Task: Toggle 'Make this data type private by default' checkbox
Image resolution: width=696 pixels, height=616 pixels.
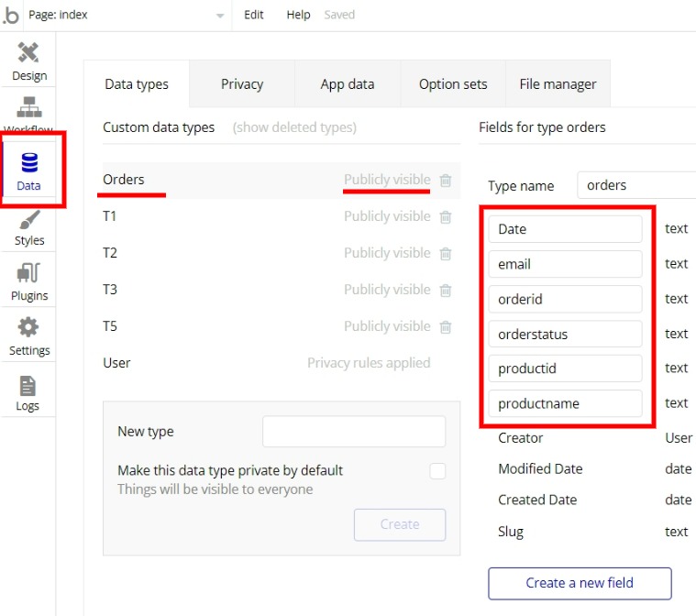Action: coord(437,471)
